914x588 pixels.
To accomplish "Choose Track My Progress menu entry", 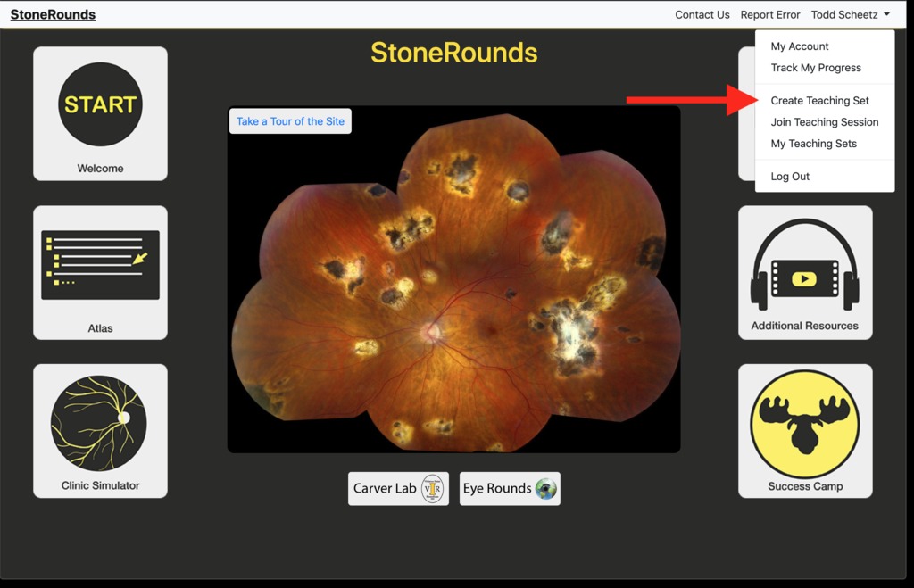I will point(816,68).
